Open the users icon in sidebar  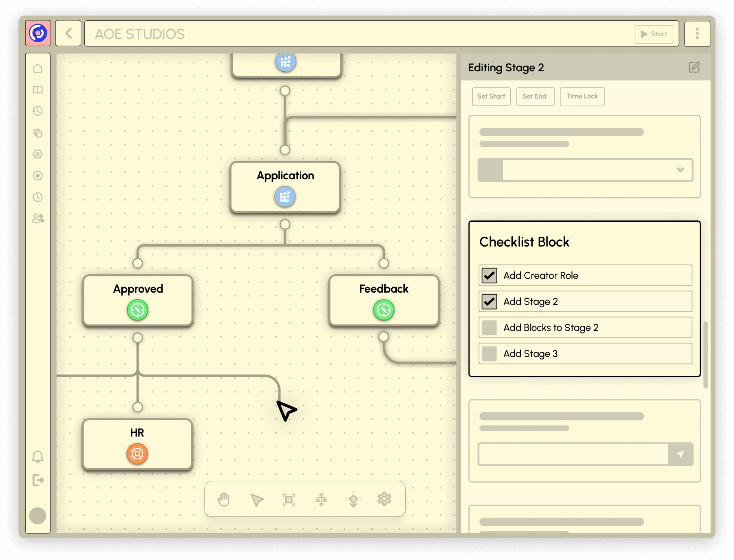(x=38, y=218)
